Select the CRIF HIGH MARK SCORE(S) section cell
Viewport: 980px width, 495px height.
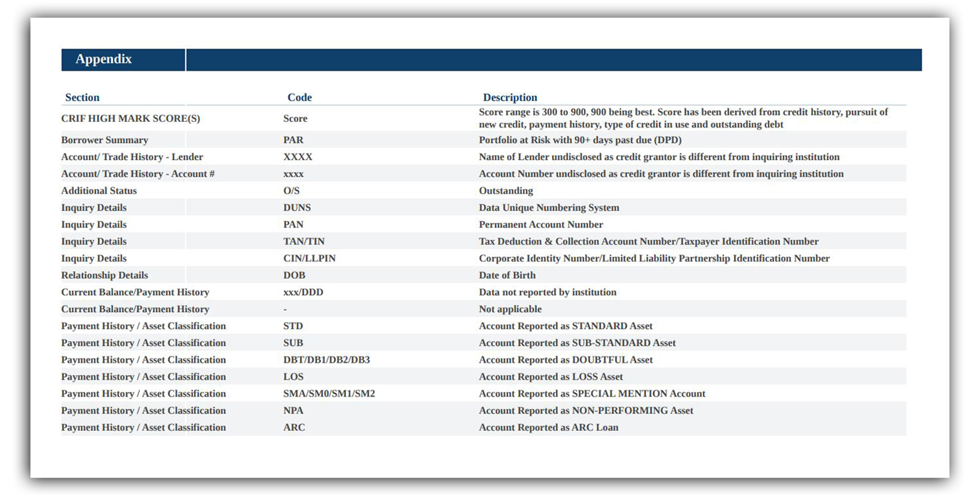[x=130, y=118]
